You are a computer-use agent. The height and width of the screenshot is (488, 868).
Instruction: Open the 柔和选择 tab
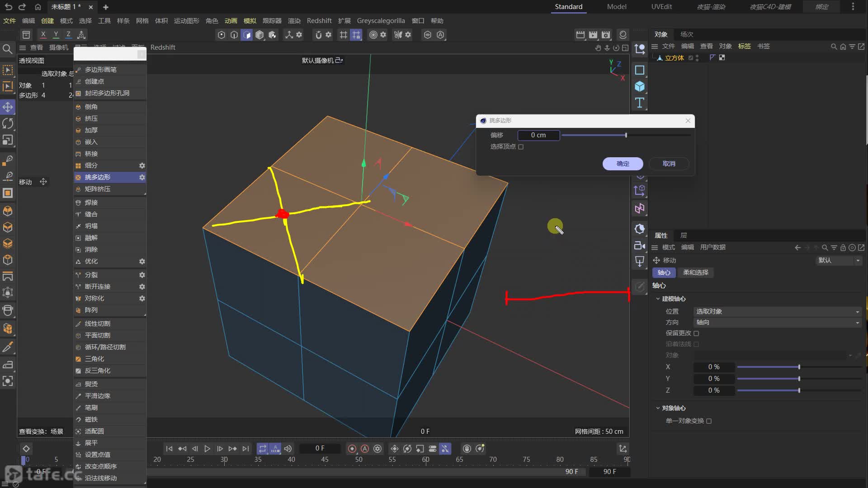(696, 273)
